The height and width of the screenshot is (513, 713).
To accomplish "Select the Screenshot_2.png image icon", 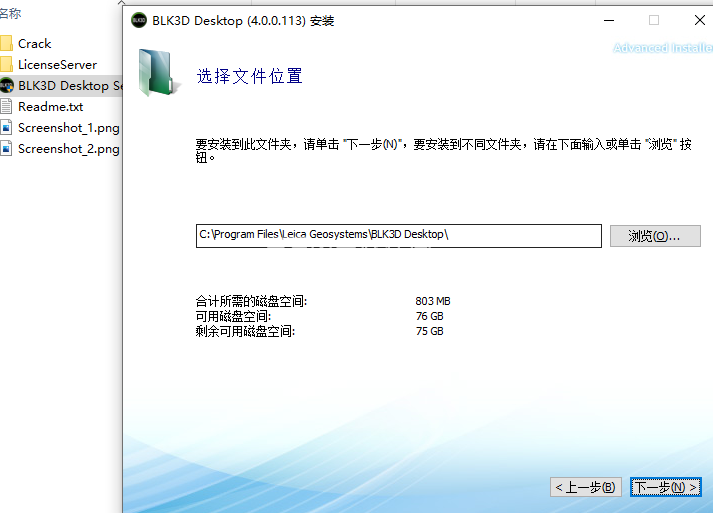I will (6, 149).
